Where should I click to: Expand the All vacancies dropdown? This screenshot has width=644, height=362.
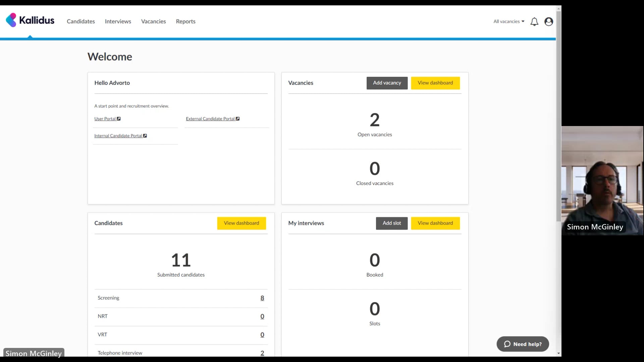point(509,21)
